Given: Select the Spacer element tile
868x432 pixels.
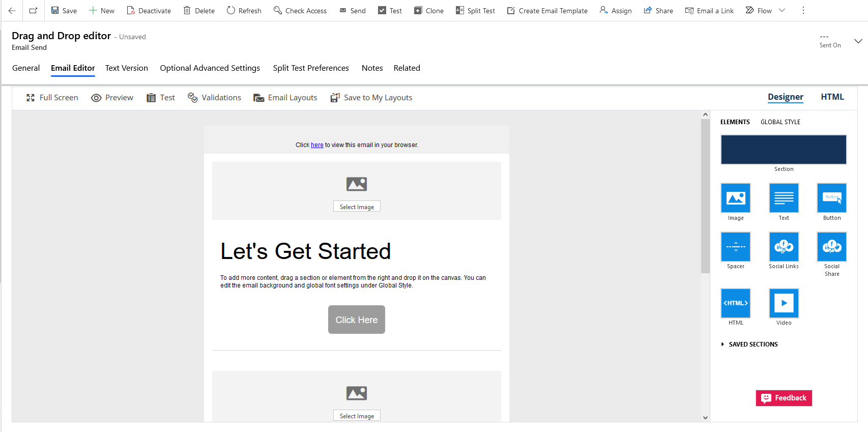Looking at the screenshot, I should tap(735, 247).
